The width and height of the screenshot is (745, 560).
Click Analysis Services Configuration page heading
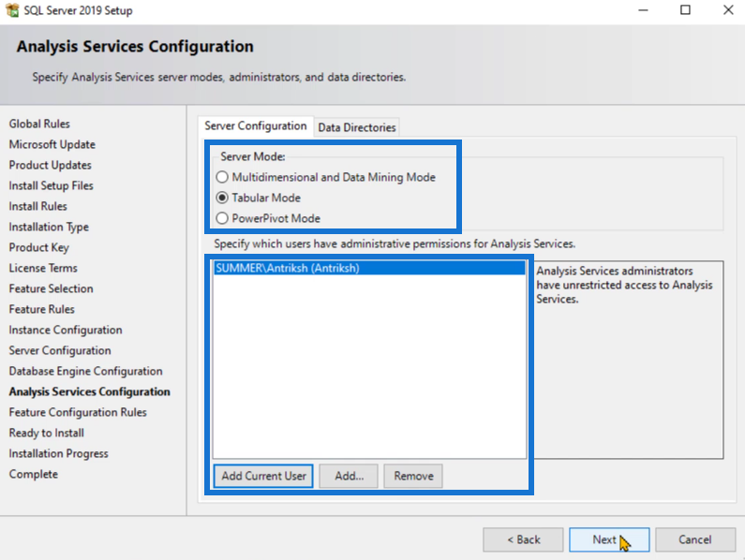tap(135, 47)
